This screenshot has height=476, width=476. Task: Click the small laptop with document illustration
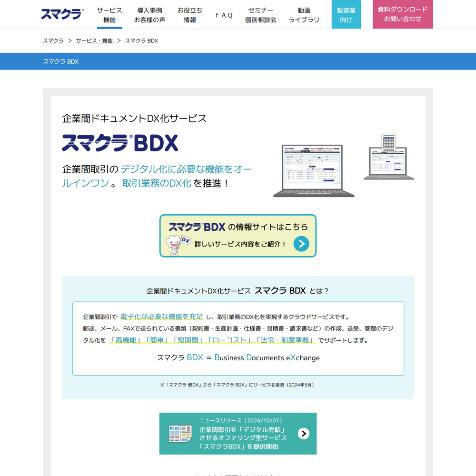[x=388, y=157]
